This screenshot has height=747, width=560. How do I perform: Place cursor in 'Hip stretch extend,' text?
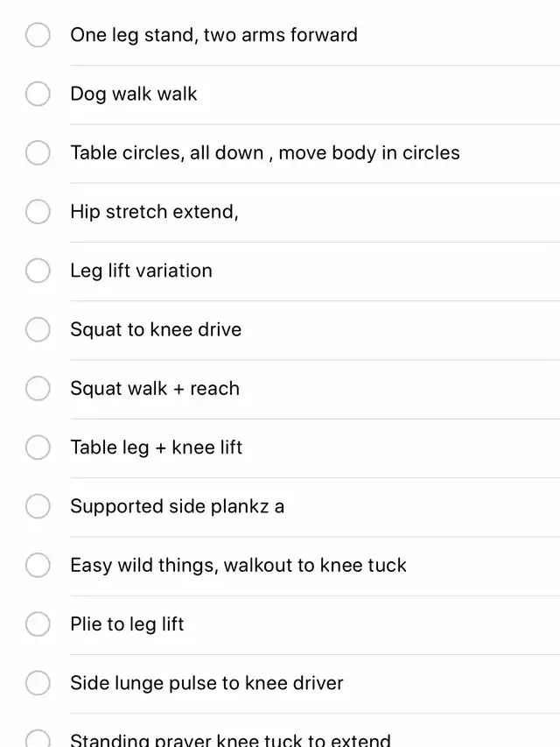tap(154, 212)
